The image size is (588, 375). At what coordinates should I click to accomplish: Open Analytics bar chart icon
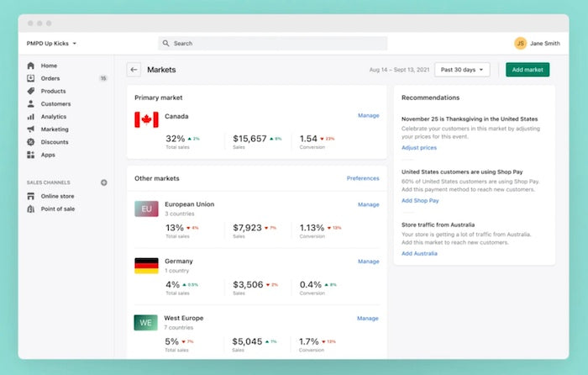pyautogui.click(x=31, y=117)
